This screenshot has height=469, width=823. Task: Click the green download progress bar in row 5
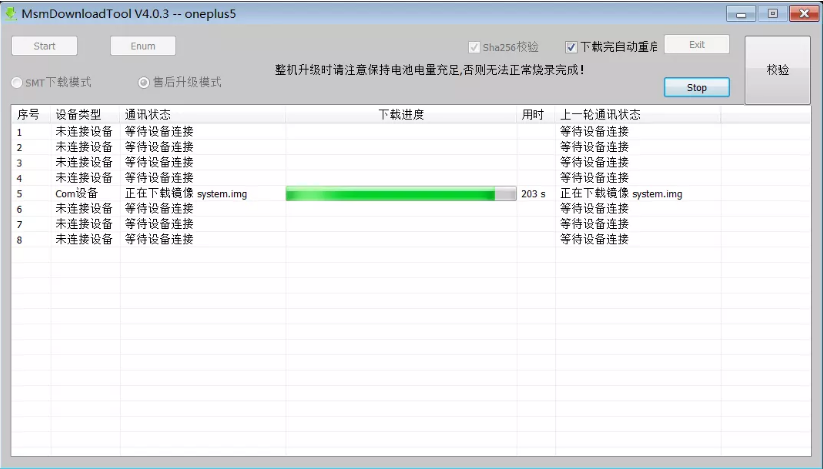click(x=401, y=194)
